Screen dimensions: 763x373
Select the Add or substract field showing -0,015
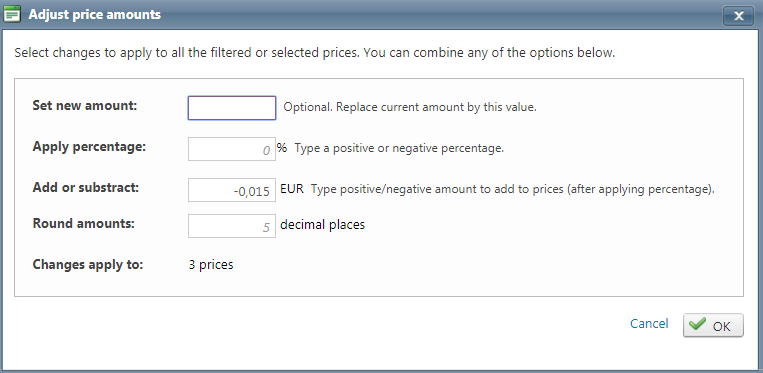232,190
